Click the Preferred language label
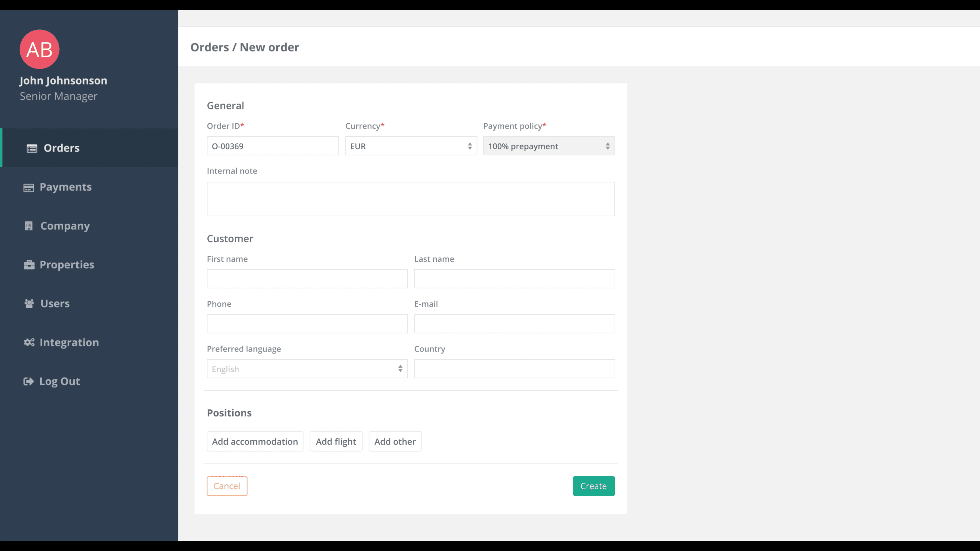Screen dimensions: 980x551 (244, 349)
